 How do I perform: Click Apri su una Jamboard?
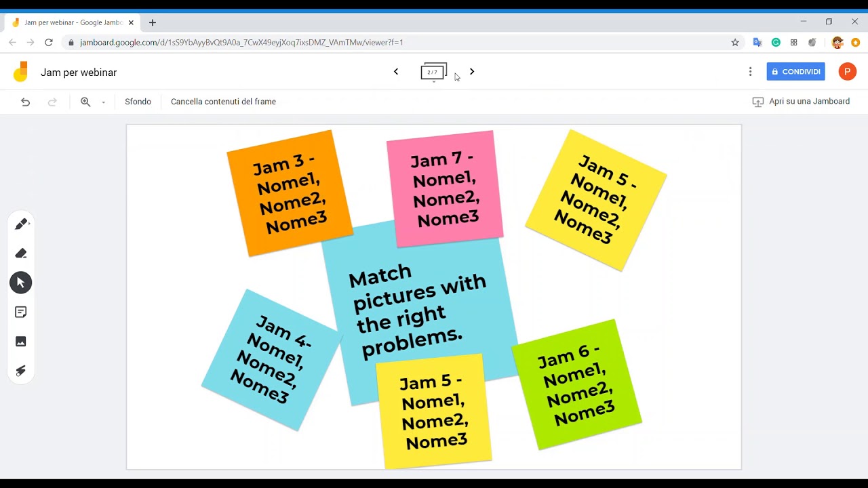click(801, 102)
